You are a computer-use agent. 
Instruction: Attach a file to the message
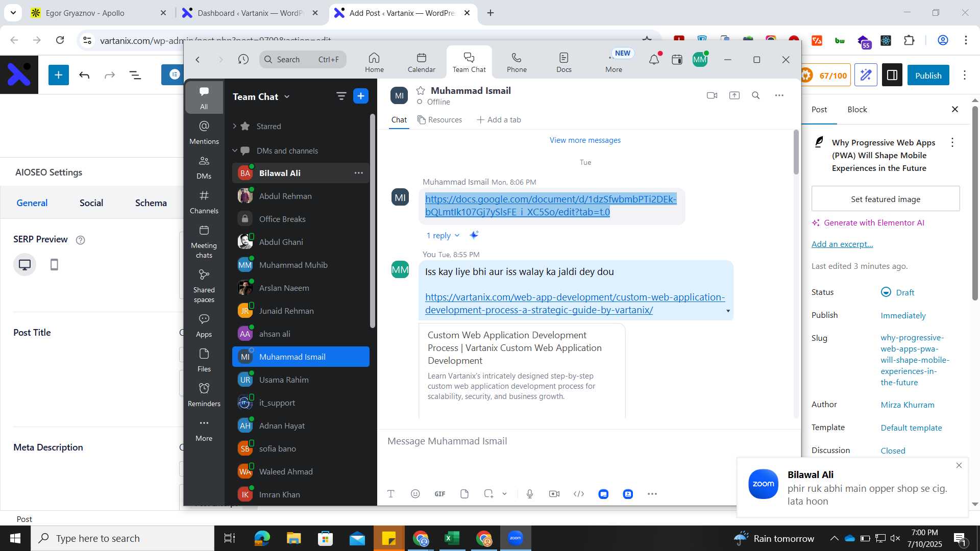pyautogui.click(x=464, y=494)
